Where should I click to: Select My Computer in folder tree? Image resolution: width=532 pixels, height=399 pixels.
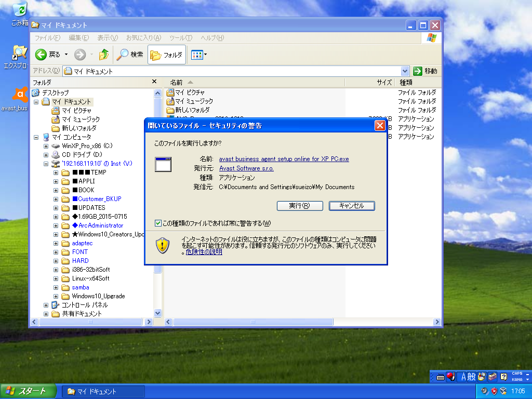pyautogui.click(x=71, y=137)
